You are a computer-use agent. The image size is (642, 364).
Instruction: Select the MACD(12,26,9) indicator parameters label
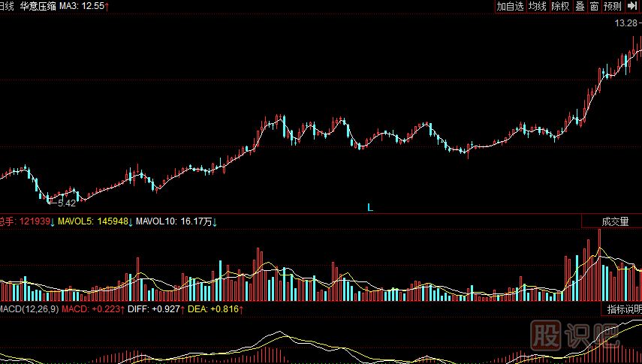pyautogui.click(x=28, y=309)
